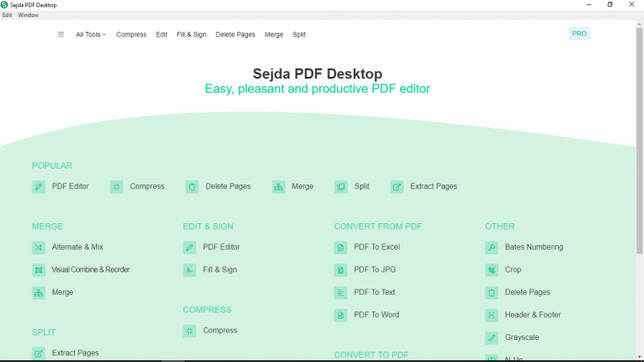Click the PDF Editor icon in Edit & Sign
This screenshot has height=362, width=644.
click(x=189, y=247)
